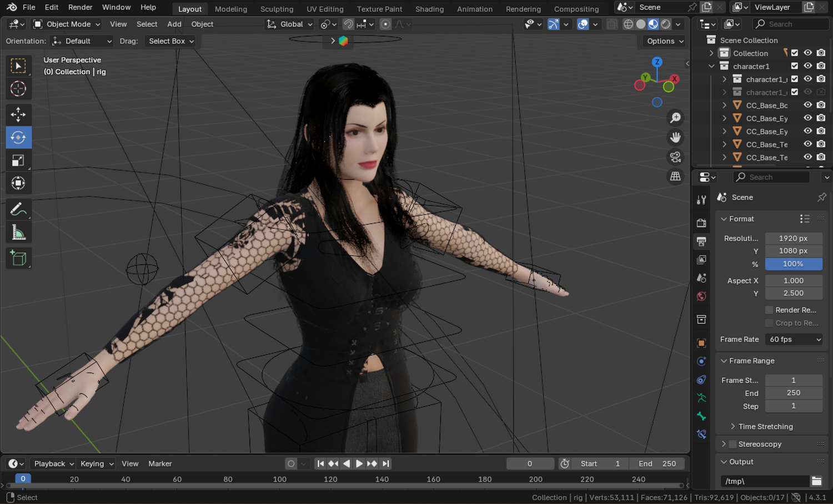Image resolution: width=833 pixels, height=504 pixels.
Task: Open the Scene properties tab
Action: [x=701, y=278]
